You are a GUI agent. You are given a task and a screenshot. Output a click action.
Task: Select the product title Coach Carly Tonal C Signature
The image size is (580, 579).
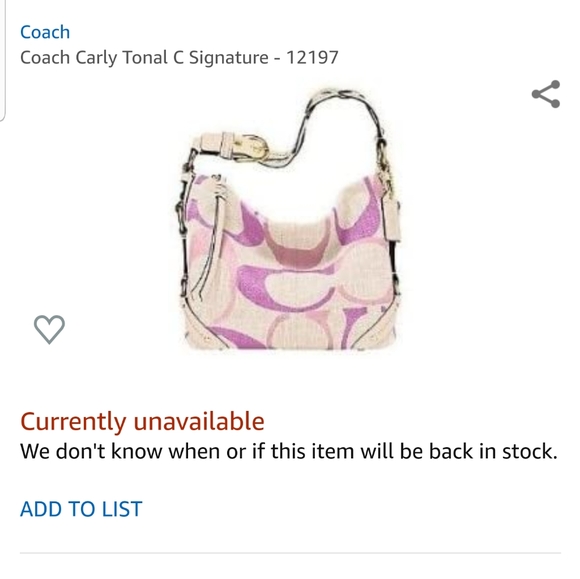pos(144,57)
